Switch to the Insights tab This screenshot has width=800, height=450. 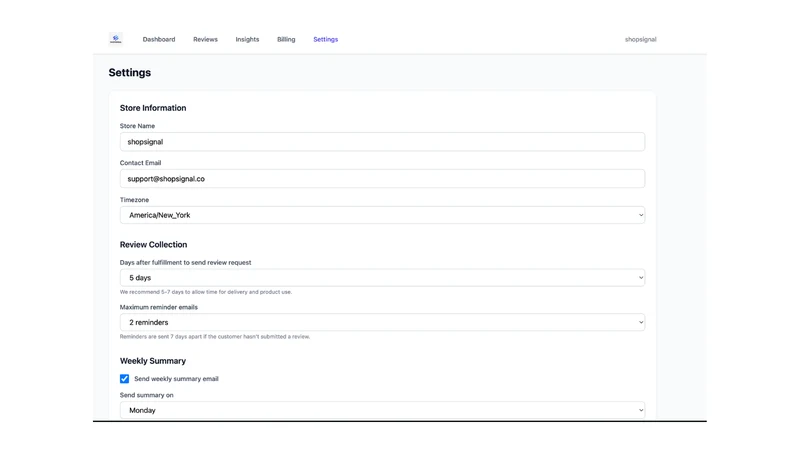point(247,39)
